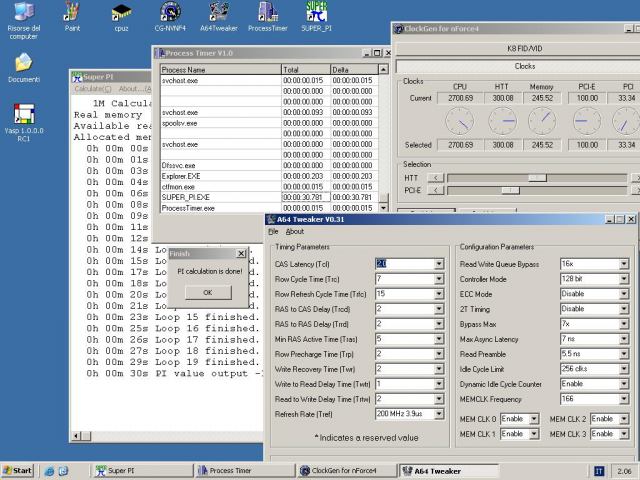This screenshot has height=480, width=640.
Task: Click Process Name column header
Action: tap(220, 70)
